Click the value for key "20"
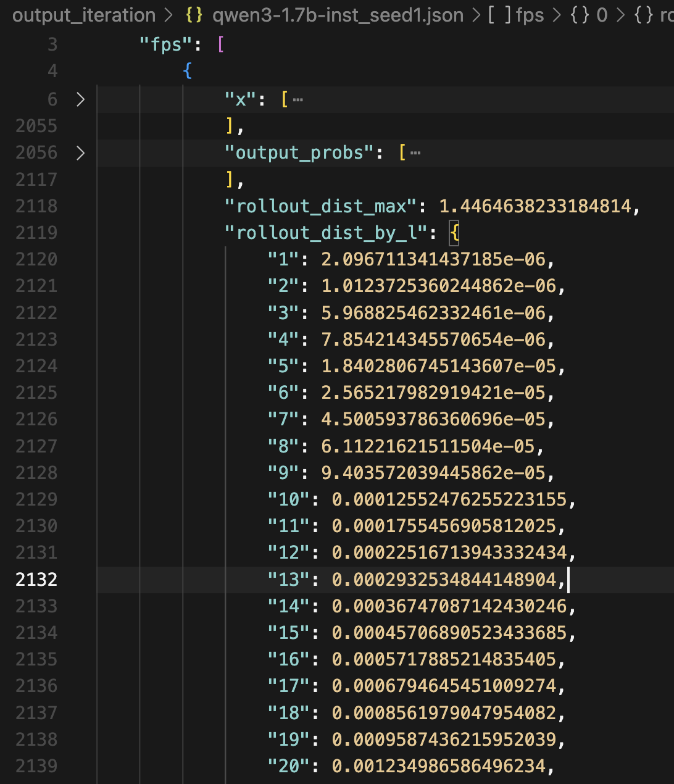Image resolution: width=674 pixels, height=784 pixels. [x=438, y=766]
